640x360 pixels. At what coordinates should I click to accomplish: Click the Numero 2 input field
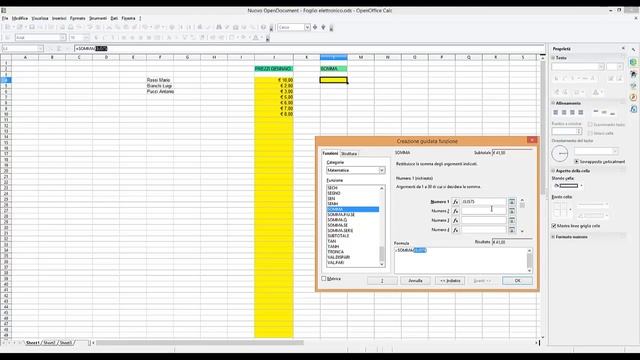pyautogui.click(x=484, y=211)
